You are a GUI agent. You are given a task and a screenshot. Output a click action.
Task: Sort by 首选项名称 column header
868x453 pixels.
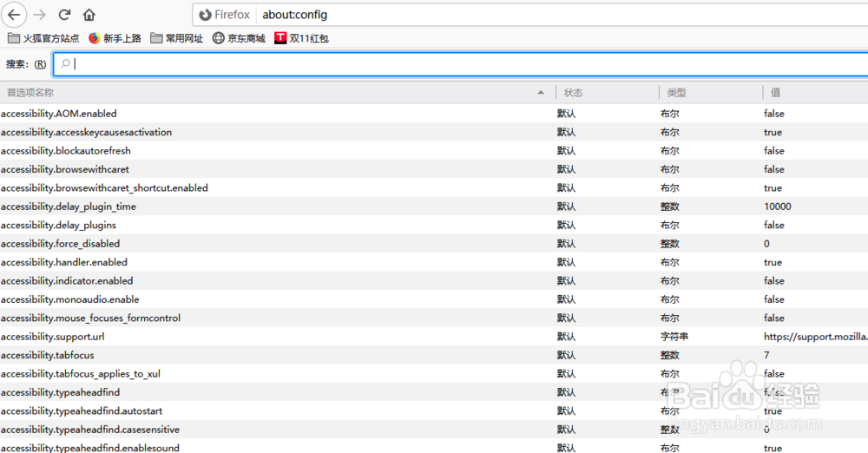pos(277,93)
